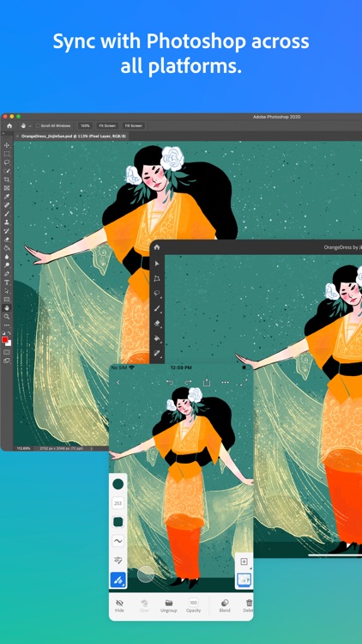Click the 100% zoom button
The width and height of the screenshot is (362, 644).
(85, 125)
